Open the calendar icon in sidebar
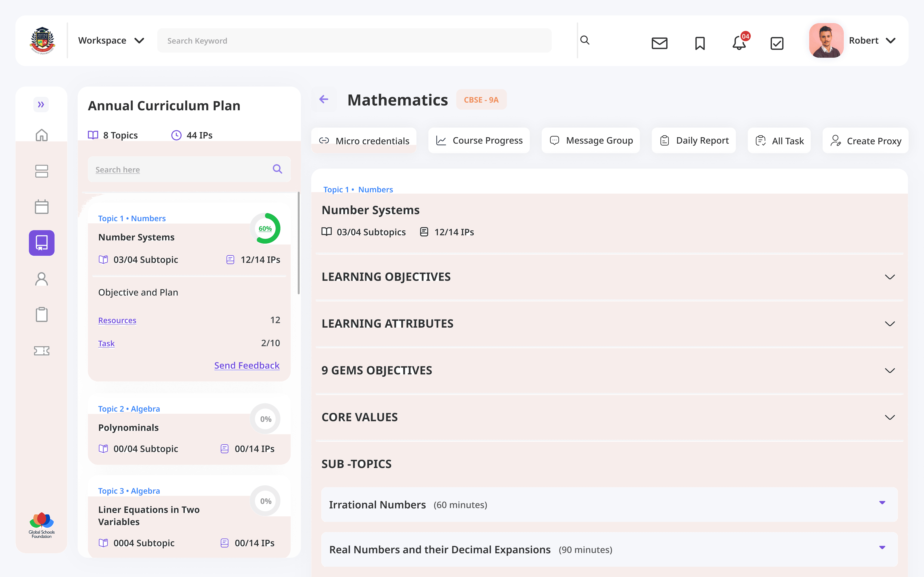Screen dimensions: 924x577 point(42,207)
